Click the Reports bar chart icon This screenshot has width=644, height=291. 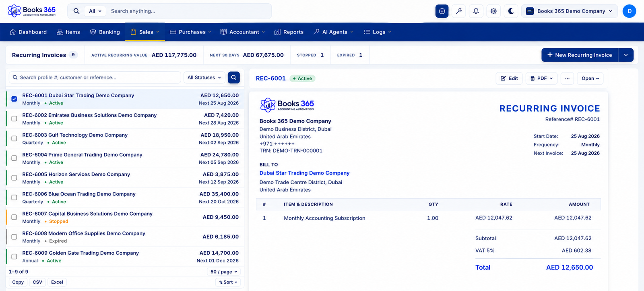pos(277,32)
